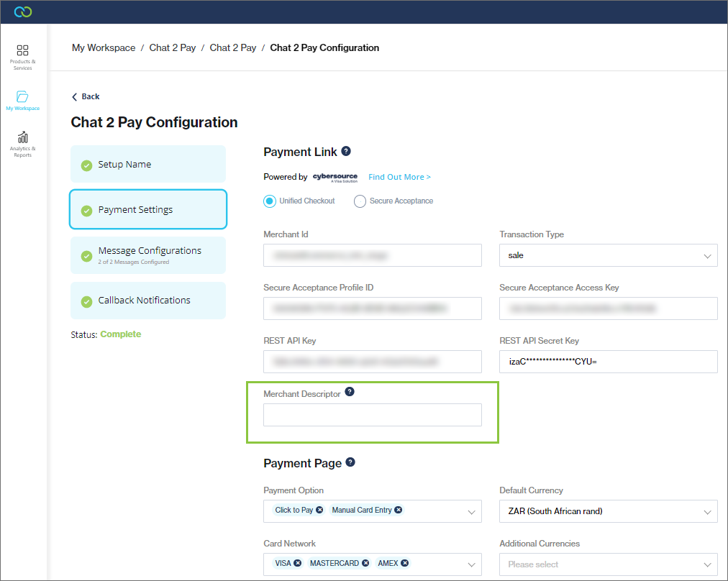The height and width of the screenshot is (581, 728).
Task: Open the Default Currency dropdown
Action: tap(608, 511)
